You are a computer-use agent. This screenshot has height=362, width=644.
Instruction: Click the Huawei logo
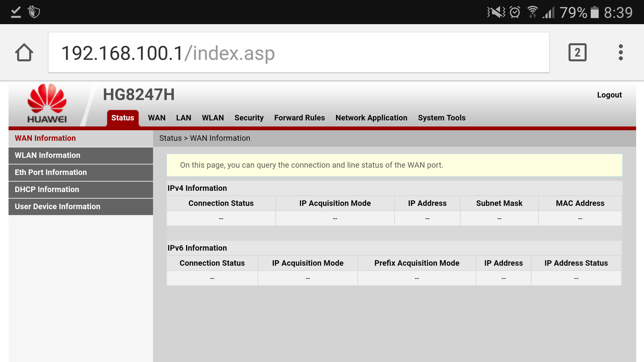pyautogui.click(x=47, y=103)
